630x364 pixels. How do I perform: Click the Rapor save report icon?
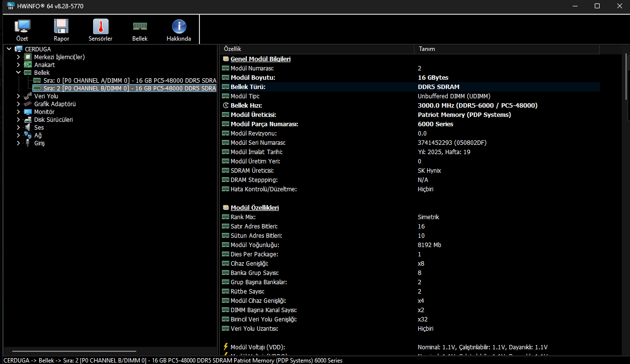(x=61, y=27)
